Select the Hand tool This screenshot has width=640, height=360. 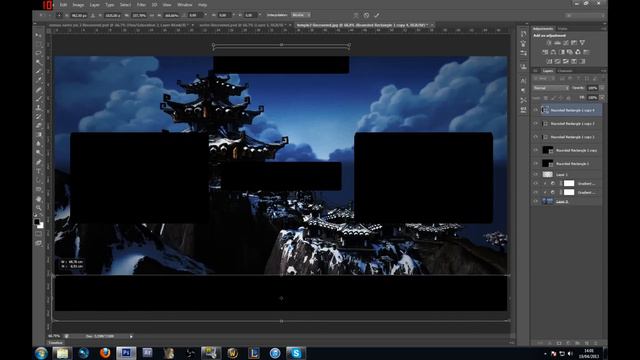[38, 199]
